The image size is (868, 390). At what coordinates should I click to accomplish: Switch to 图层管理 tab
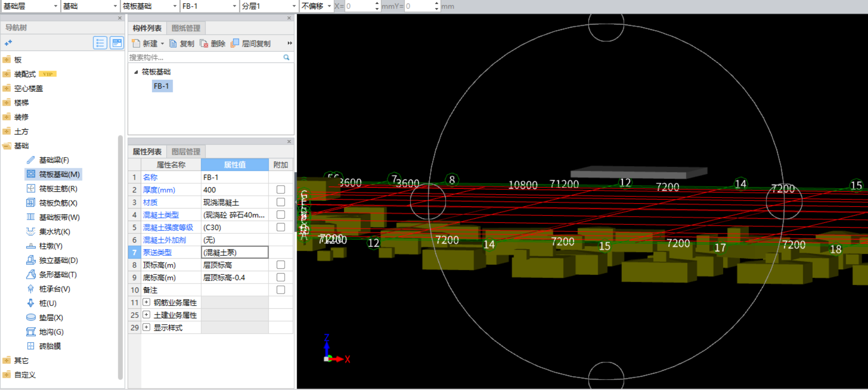coord(186,152)
